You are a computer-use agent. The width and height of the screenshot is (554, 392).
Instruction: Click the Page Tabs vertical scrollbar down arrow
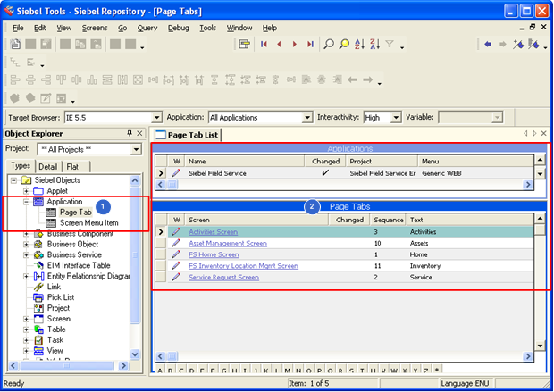pyautogui.click(x=540, y=346)
